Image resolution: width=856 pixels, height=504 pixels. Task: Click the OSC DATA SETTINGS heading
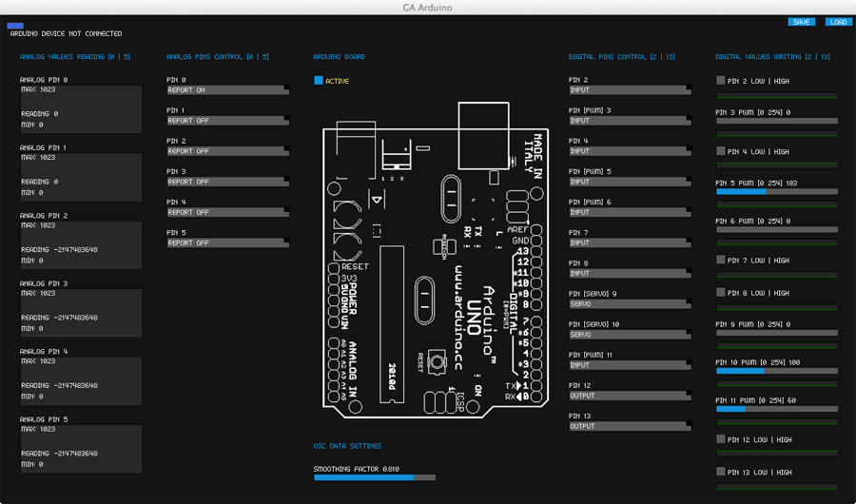pos(347,446)
